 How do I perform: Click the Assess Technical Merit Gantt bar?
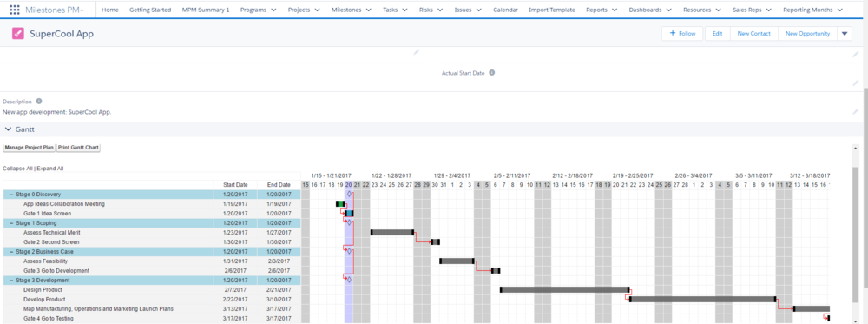tap(392, 232)
